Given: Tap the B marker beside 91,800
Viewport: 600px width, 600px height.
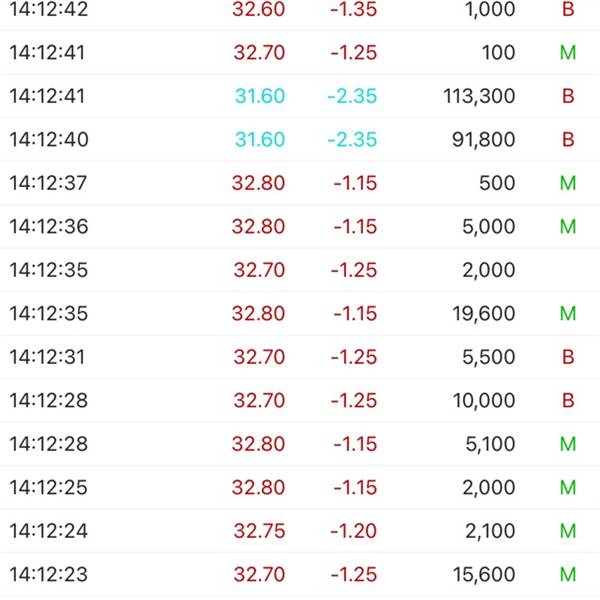Looking at the screenshot, I should [568, 139].
